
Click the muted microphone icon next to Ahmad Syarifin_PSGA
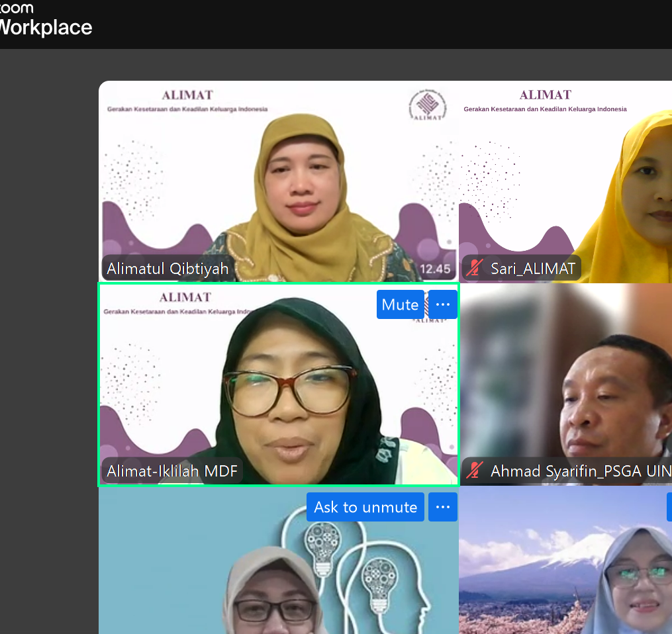(474, 471)
